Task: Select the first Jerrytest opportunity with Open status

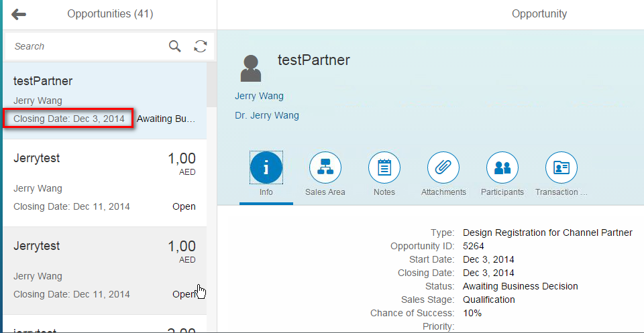Action: pos(101,182)
